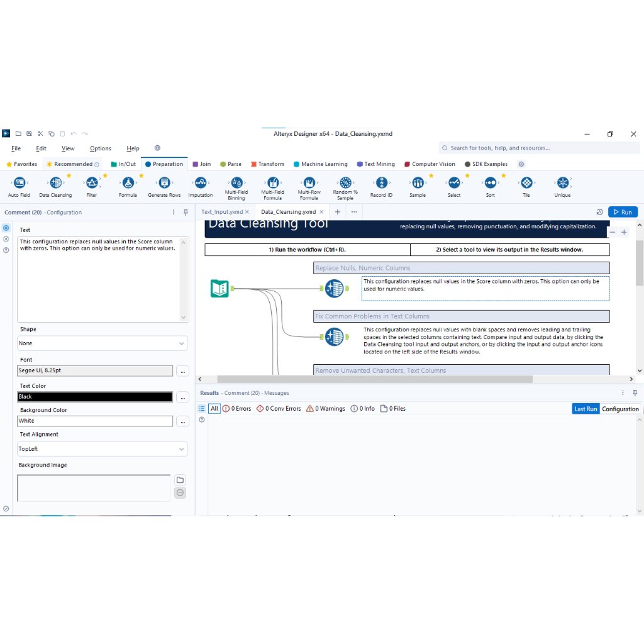Open the Options menu

pos(101,148)
